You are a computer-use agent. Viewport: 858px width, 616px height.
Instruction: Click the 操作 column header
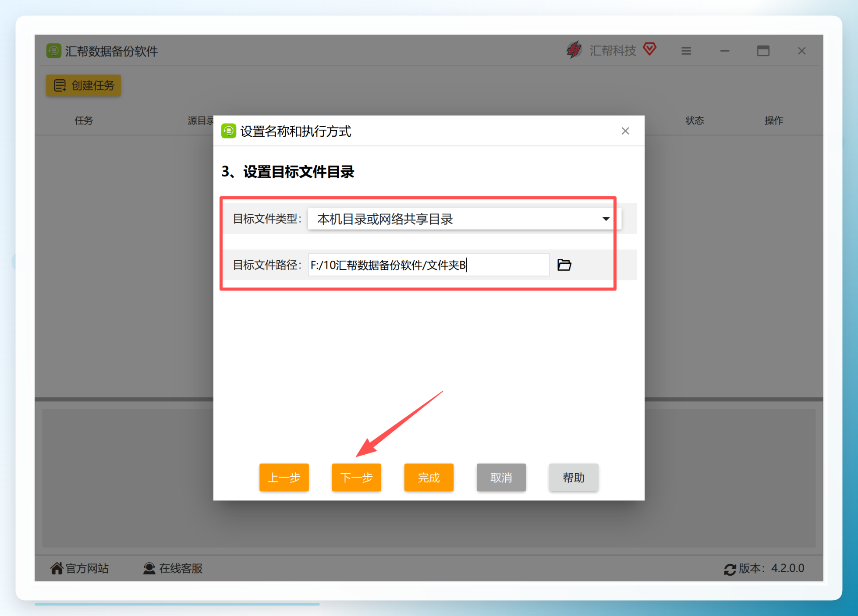tap(774, 120)
